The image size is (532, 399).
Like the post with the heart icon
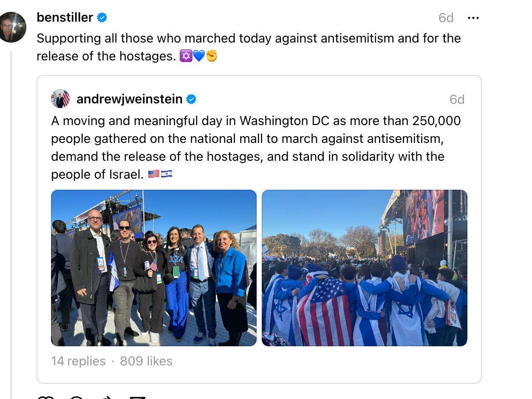point(46,397)
